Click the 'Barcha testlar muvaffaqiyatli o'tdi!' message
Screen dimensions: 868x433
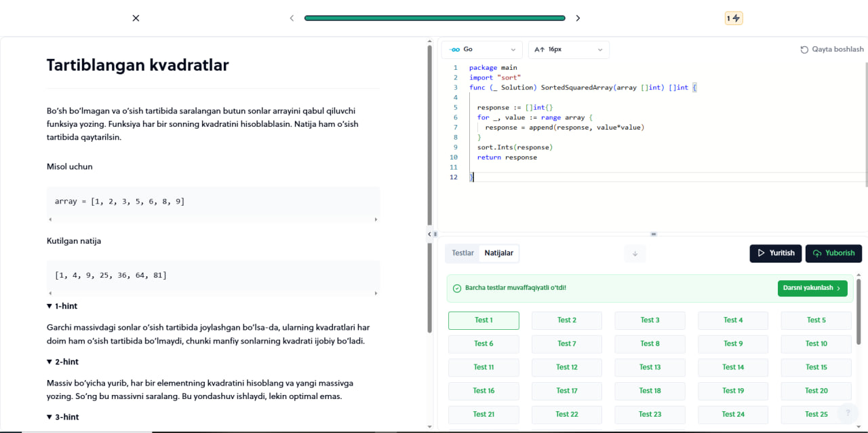[515, 288]
